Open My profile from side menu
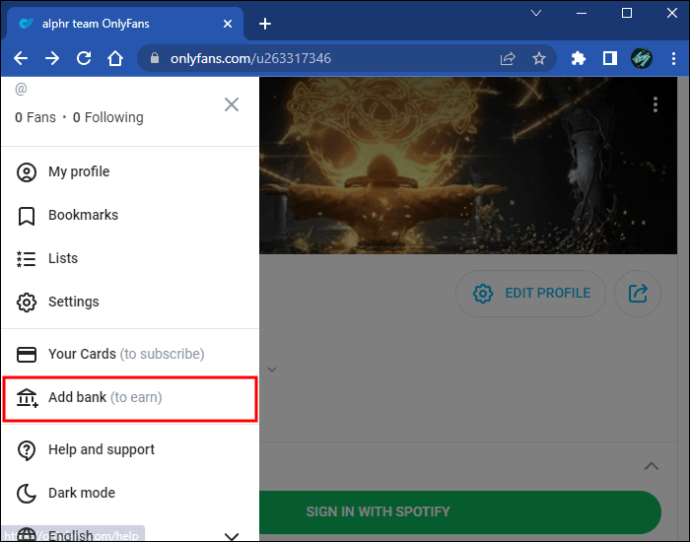Screen dimensions: 690x542 coord(130,172)
